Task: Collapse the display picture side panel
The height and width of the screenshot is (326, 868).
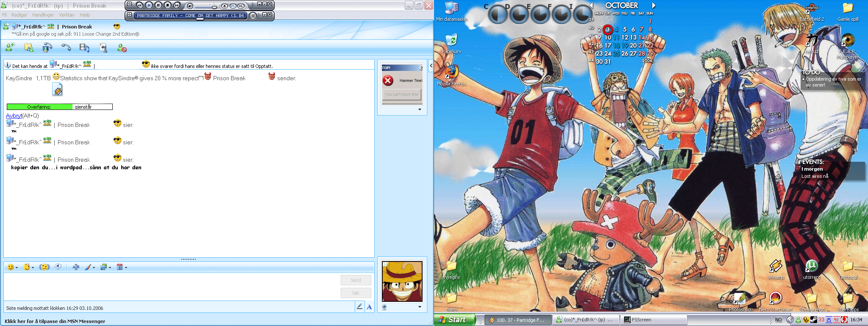Action: coord(431,65)
